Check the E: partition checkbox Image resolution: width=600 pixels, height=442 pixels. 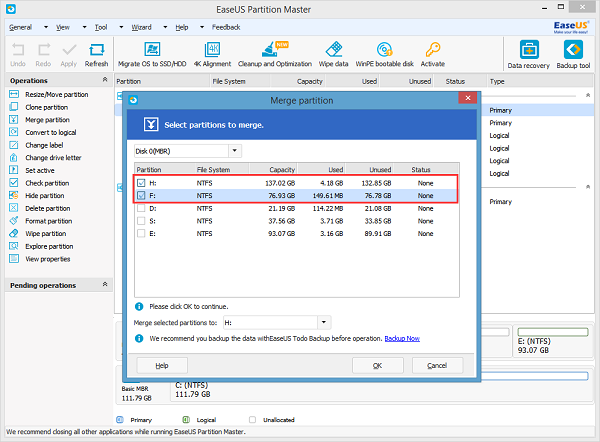click(x=141, y=235)
